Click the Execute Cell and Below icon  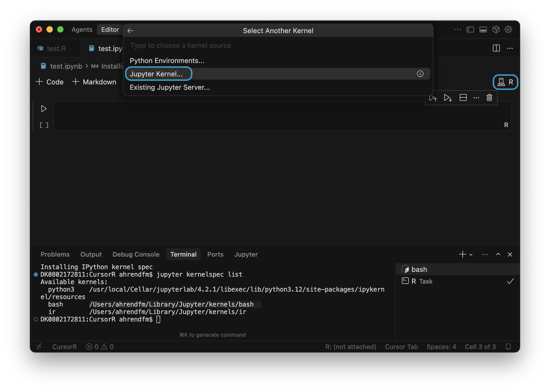pyautogui.click(x=448, y=98)
